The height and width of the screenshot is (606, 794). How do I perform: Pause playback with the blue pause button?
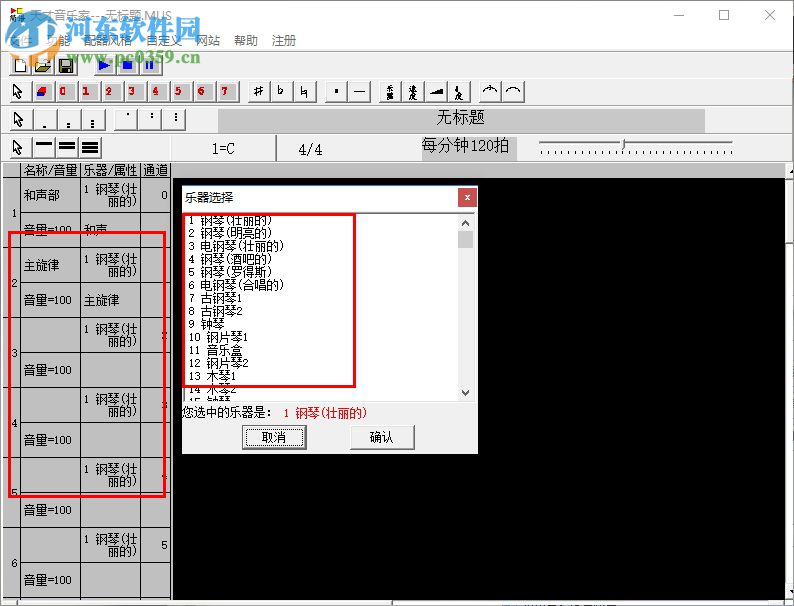149,66
